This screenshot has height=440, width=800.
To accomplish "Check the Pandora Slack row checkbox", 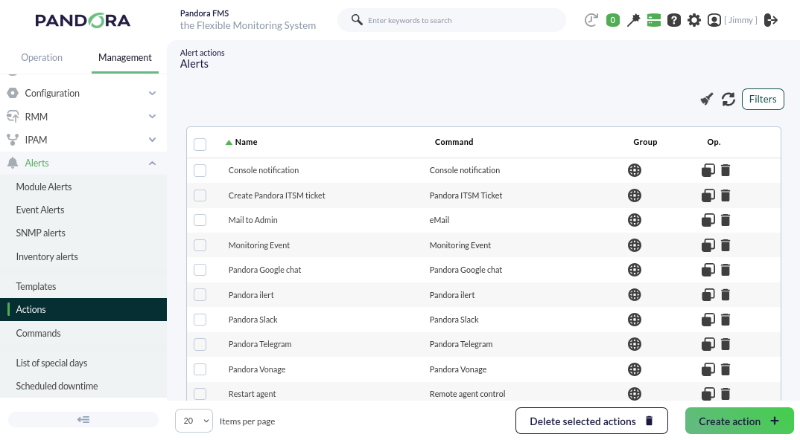I will point(200,320).
